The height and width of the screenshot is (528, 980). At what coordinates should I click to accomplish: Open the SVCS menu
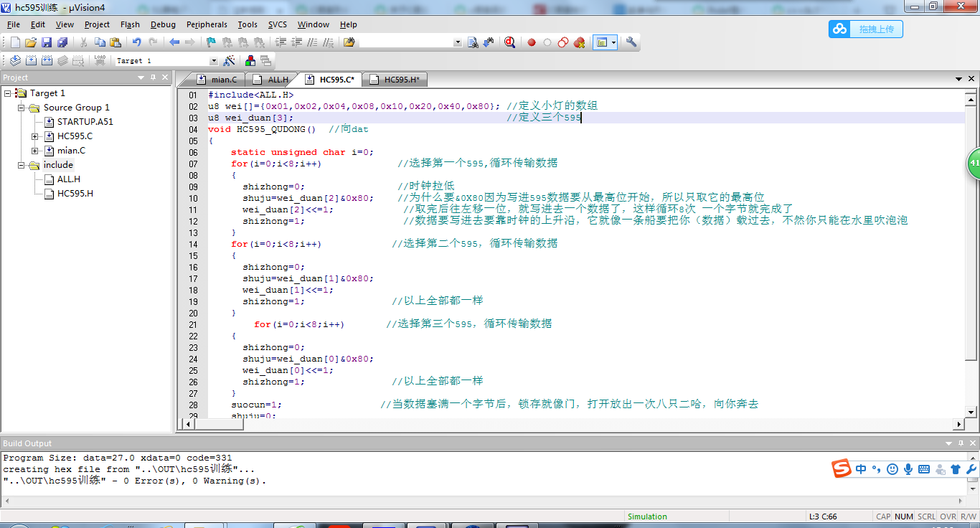coord(278,24)
